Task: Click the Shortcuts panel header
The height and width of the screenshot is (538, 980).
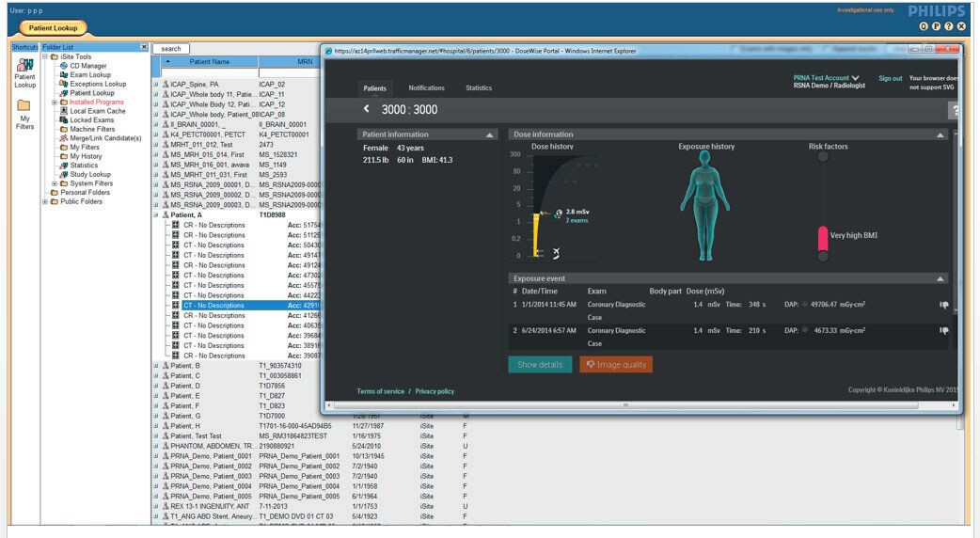Action: click(x=24, y=47)
